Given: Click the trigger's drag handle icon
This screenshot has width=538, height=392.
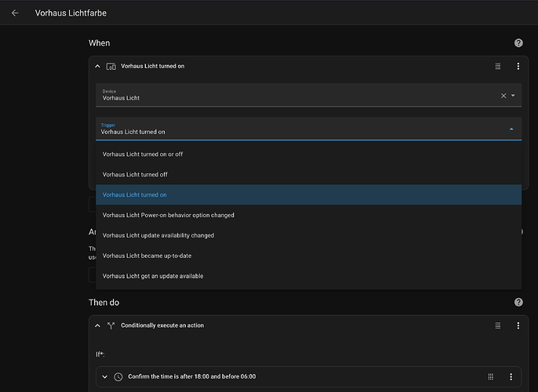Looking at the screenshot, I should tap(498, 67).
